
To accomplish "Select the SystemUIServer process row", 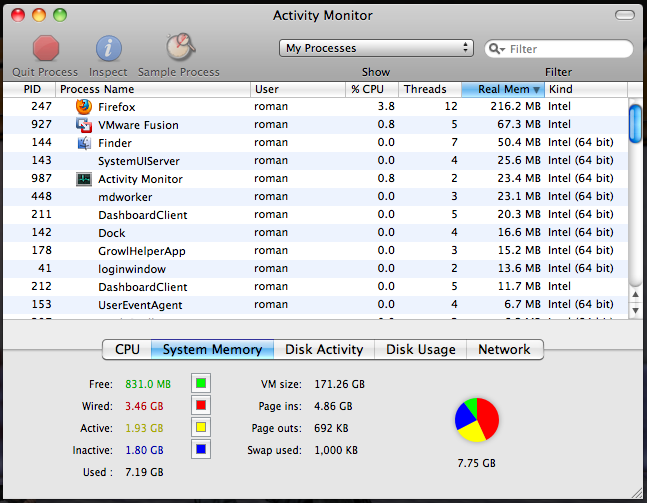I will pos(316,161).
